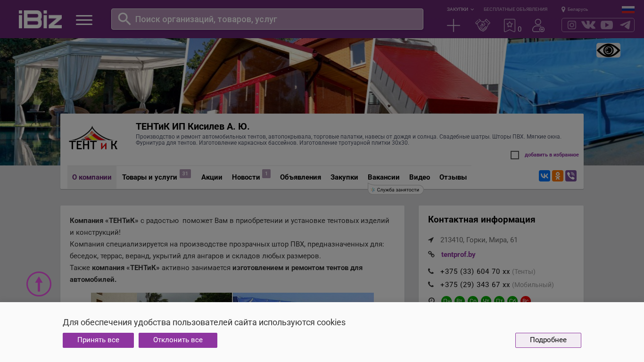
Task: Click the Instagram icon in header
Action: (x=571, y=25)
